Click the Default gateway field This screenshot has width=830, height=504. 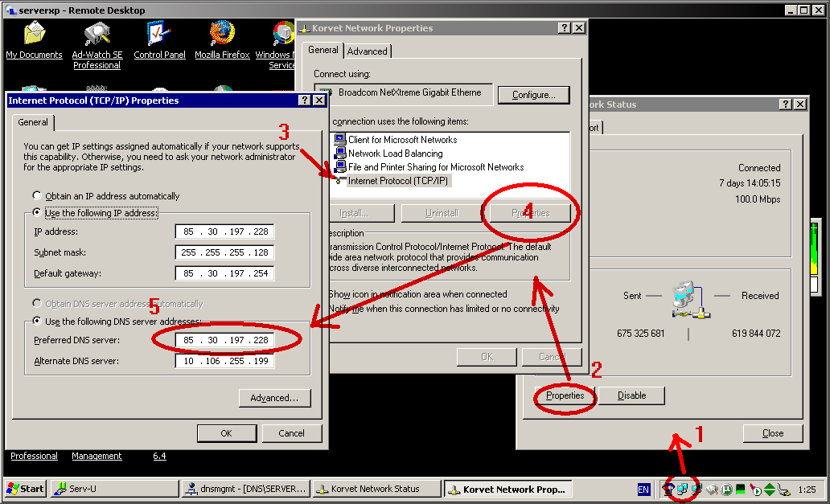click(224, 273)
